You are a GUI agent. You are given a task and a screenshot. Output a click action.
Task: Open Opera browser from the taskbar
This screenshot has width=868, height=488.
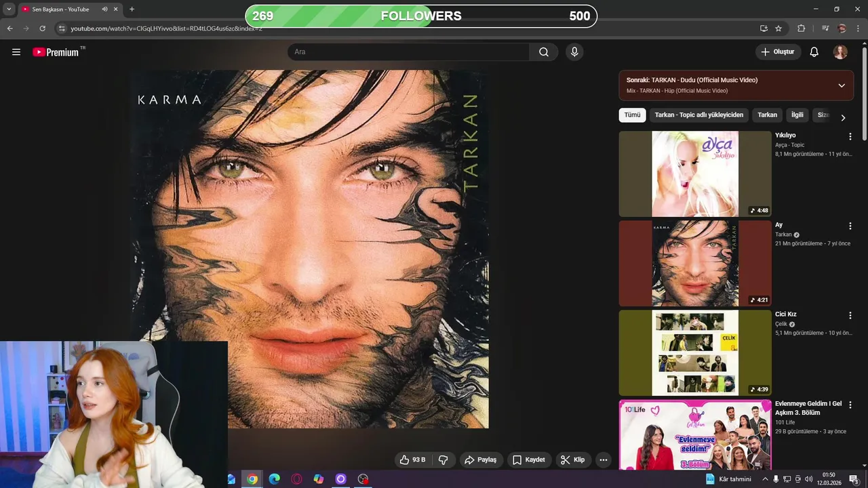296,479
